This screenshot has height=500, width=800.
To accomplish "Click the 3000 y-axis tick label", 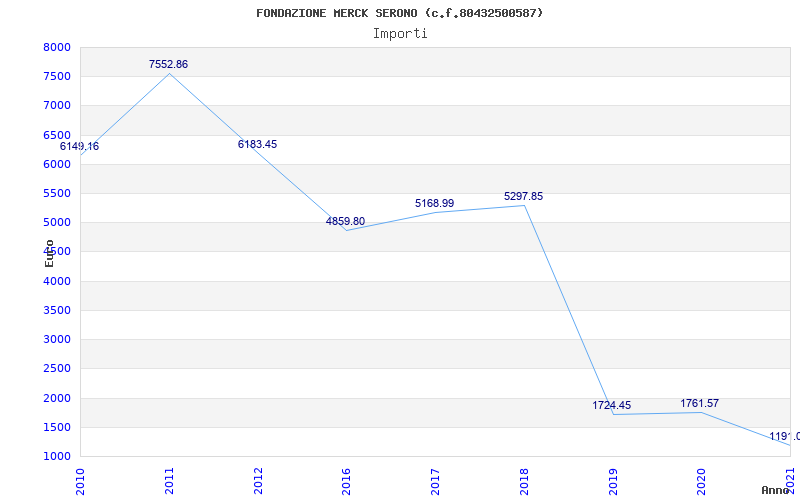I will [56, 340].
